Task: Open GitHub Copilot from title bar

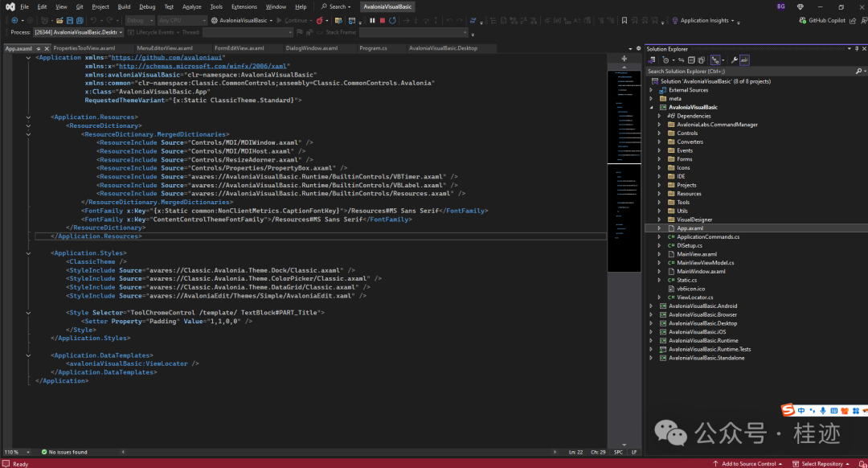Action: click(822, 20)
